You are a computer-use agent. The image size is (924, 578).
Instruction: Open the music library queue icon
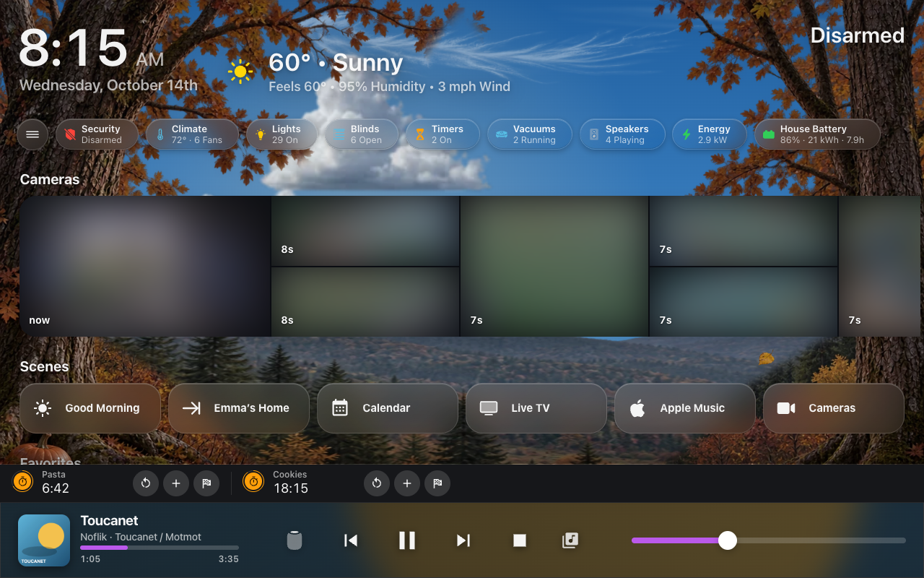[x=570, y=540]
